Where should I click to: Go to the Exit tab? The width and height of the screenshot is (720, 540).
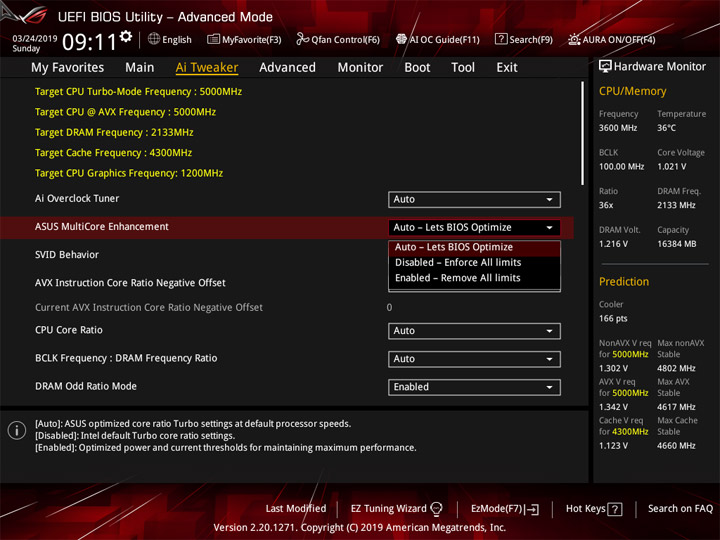point(507,68)
